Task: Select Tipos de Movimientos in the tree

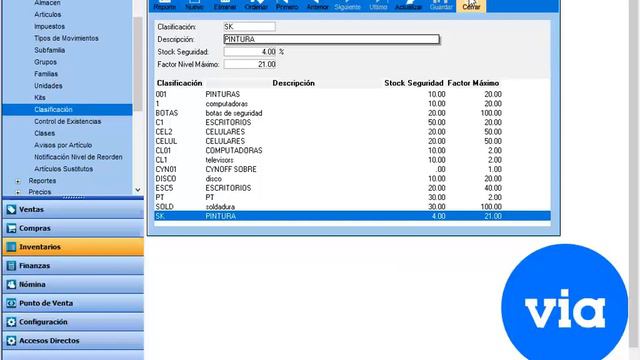Action: [x=67, y=38]
